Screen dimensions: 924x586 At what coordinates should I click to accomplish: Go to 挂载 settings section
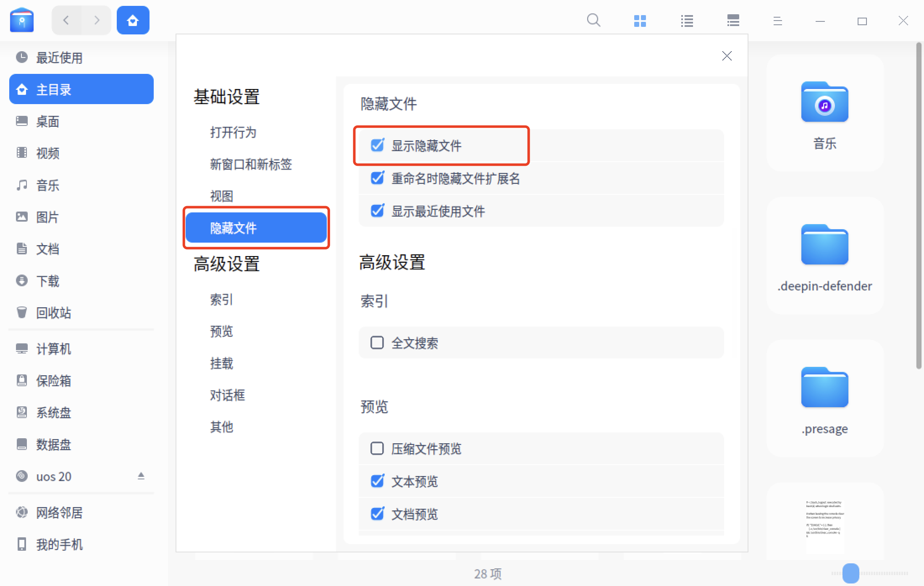click(x=221, y=363)
